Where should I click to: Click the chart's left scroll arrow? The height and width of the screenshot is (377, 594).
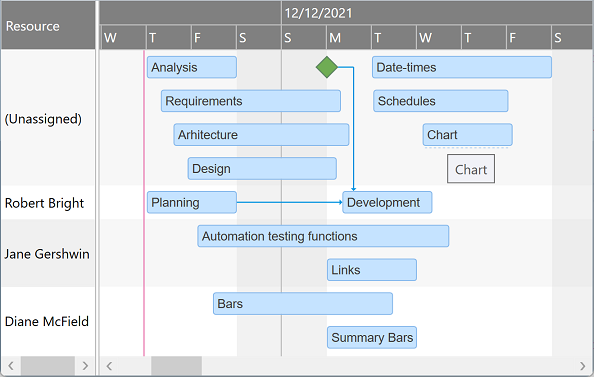pos(109,366)
